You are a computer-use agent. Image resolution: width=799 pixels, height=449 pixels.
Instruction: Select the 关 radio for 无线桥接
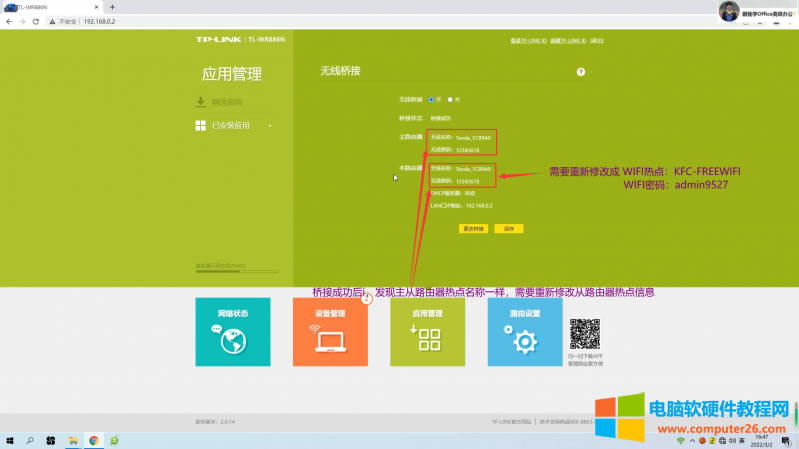450,99
